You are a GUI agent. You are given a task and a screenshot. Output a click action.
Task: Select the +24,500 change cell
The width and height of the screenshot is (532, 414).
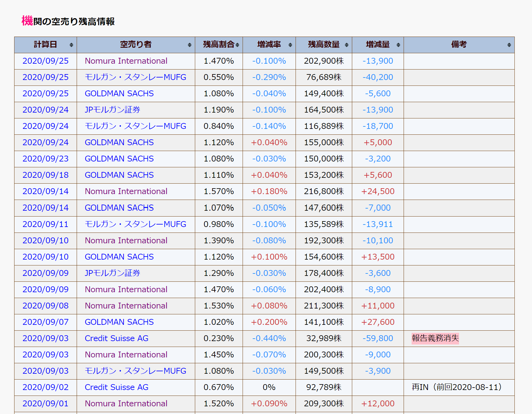click(x=378, y=191)
